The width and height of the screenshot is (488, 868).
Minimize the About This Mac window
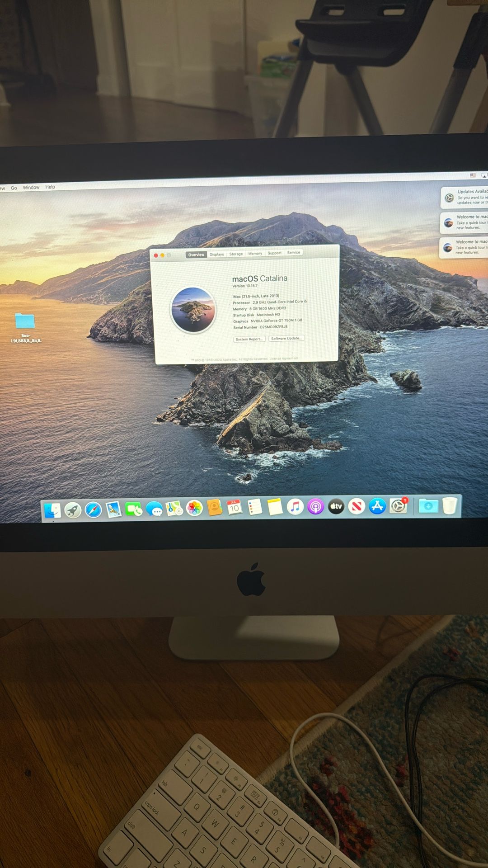point(163,255)
